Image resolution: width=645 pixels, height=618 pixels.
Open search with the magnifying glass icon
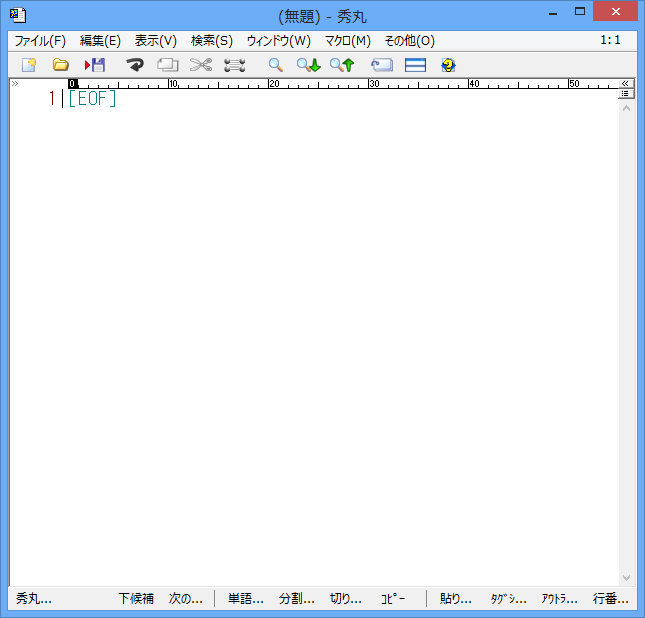(275, 65)
